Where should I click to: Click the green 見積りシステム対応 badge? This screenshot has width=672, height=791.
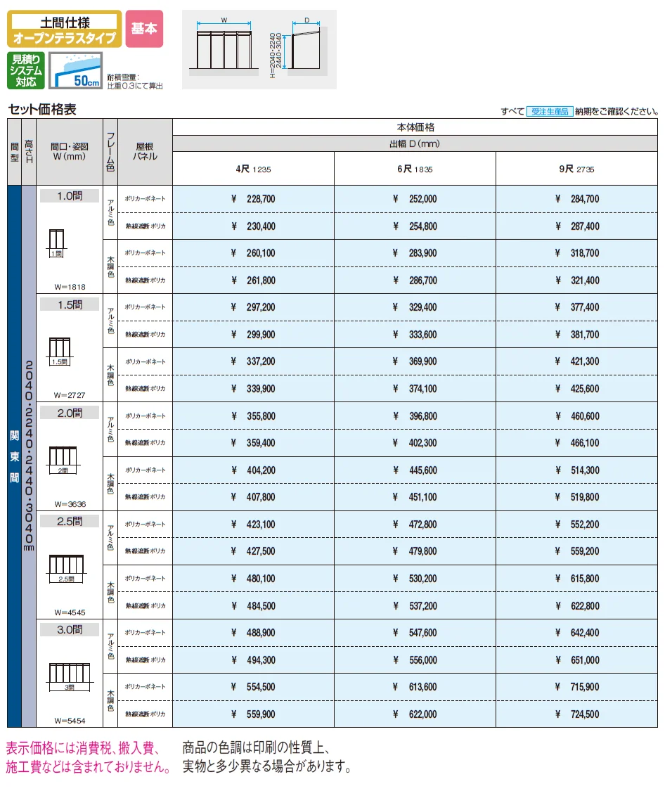tap(26, 70)
